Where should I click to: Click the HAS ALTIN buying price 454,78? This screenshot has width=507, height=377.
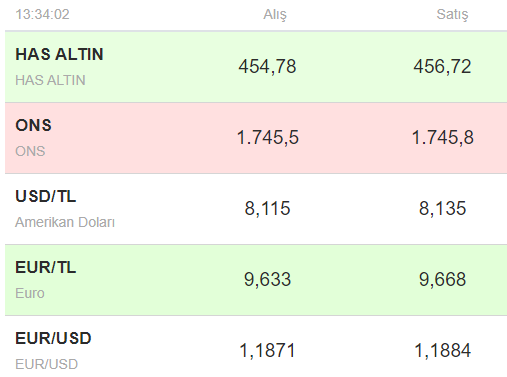267,66
